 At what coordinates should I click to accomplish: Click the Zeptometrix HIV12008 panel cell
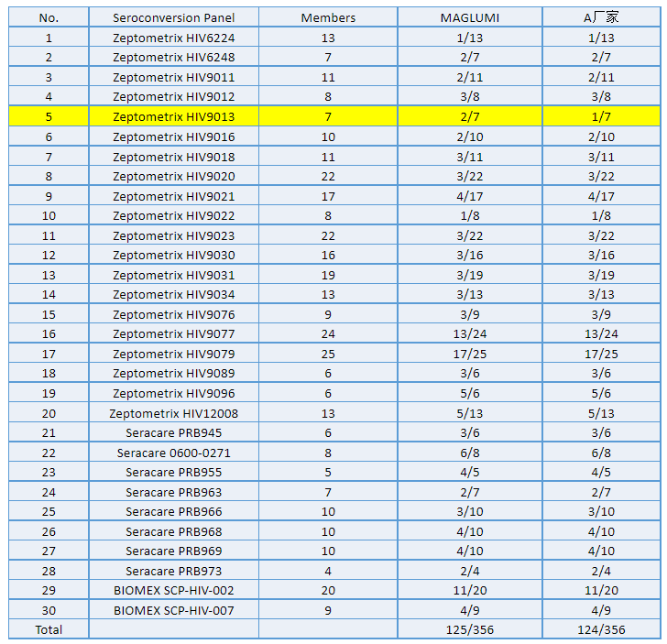point(173,413)
